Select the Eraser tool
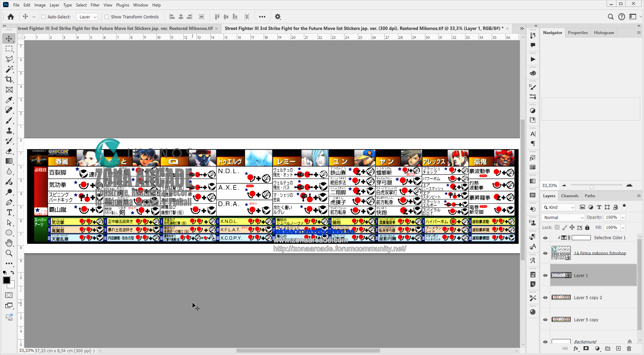The width and height of the screenshot is (644, 355). (9, 151)
